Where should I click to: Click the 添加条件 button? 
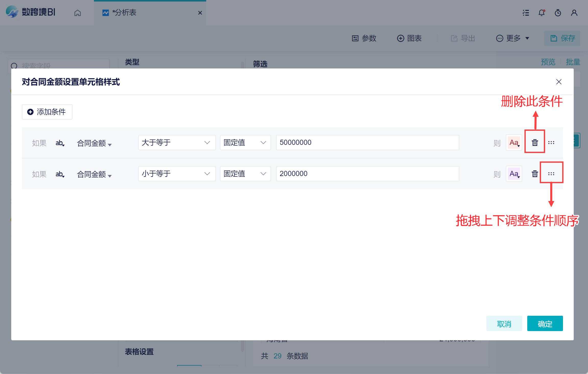(x=47, y=112)
